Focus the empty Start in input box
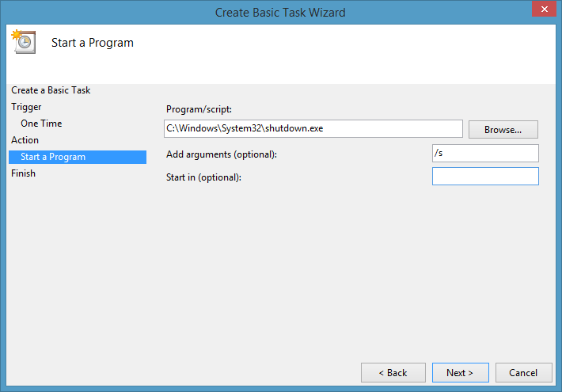The image size is (562, 392). point(484,177)
